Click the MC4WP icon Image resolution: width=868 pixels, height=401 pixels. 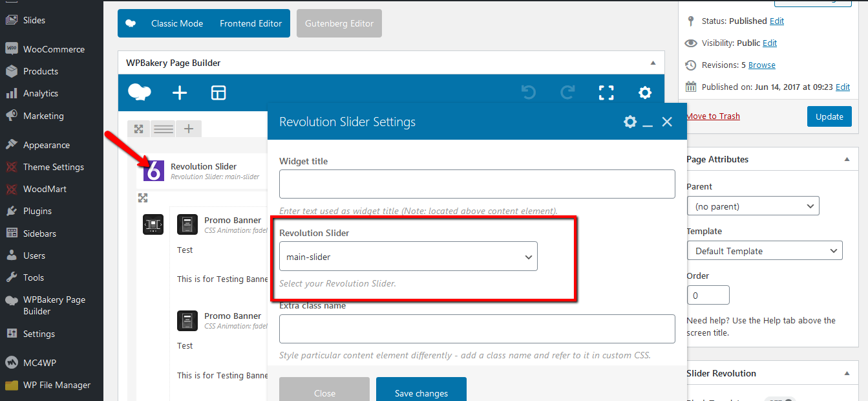[11, 362]
